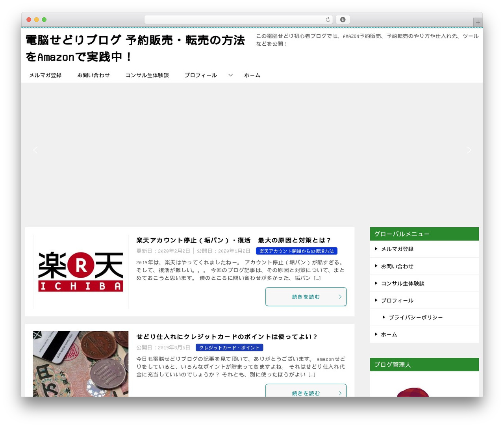The width and height of the screenshot is (504, 427).
Task: Click the browser address bar
Action: coord(239,20)
